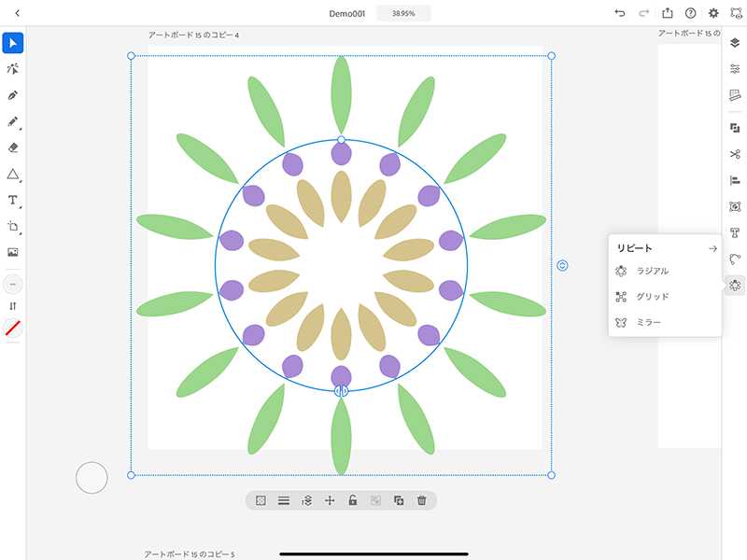Open the Type properties panel
This screenshot has height=560, width=747.
pos(735,232)
